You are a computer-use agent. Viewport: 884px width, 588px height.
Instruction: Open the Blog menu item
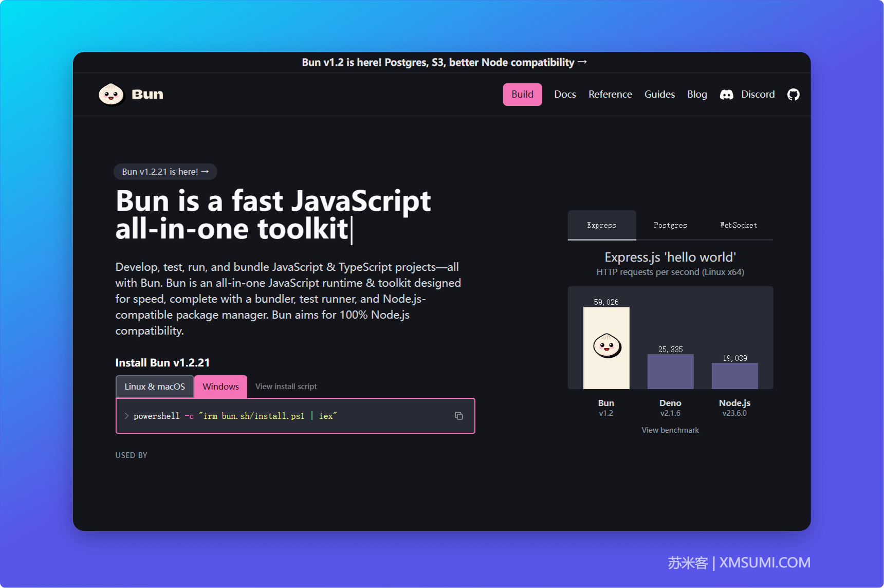[697, 95]
